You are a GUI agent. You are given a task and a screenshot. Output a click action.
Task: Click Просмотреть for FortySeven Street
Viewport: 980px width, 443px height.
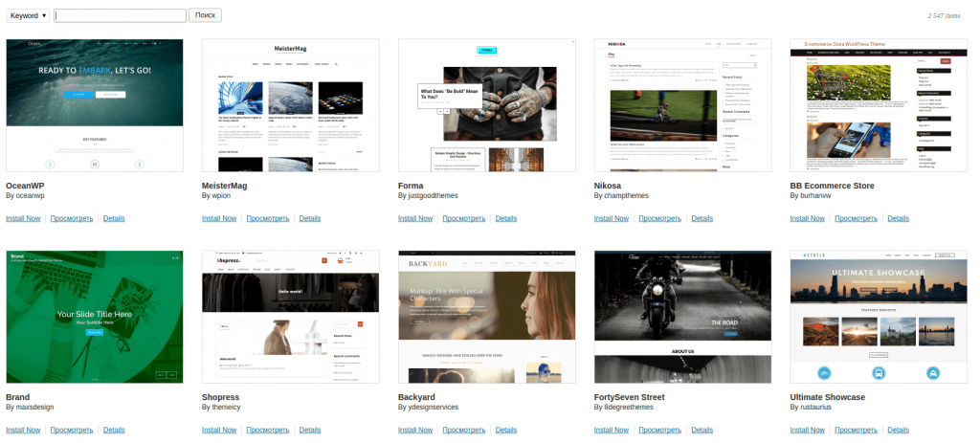point(660,430)
